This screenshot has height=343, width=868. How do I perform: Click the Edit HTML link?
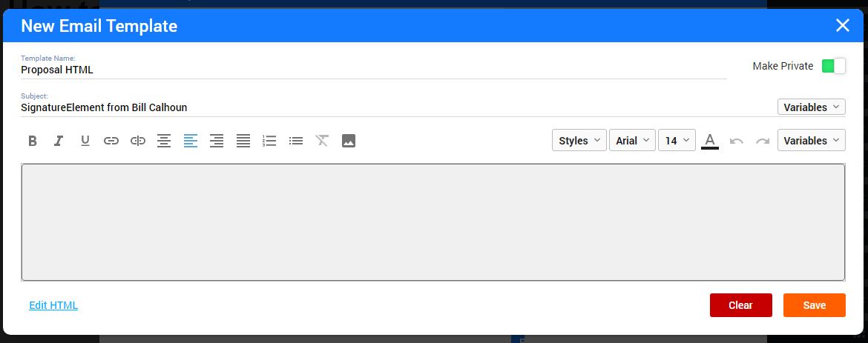(53, 305)
